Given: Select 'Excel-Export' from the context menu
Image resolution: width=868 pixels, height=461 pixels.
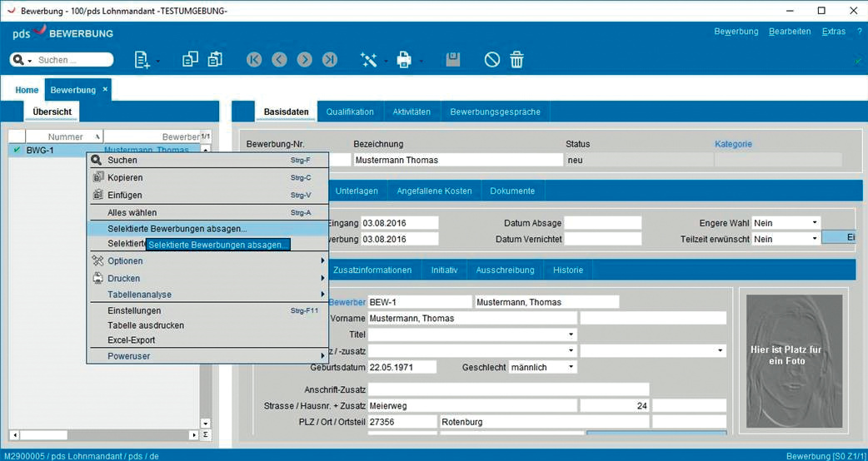Looking at the screenshot, I should [x=131, y=340].
